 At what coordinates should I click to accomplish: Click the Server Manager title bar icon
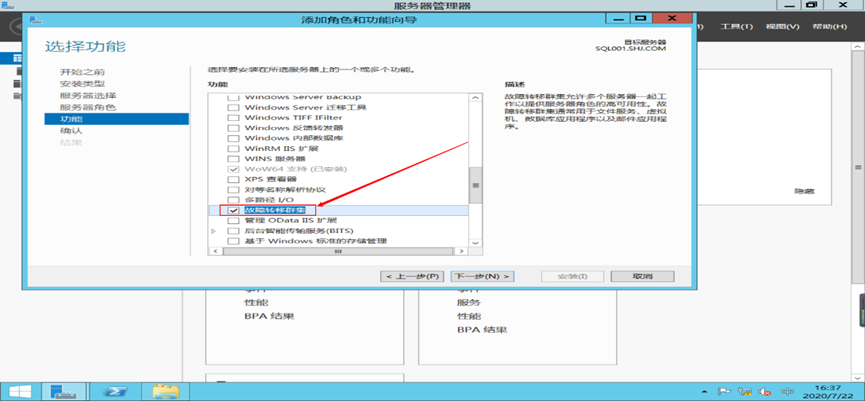pyautogui.click(x=6, y=5)
